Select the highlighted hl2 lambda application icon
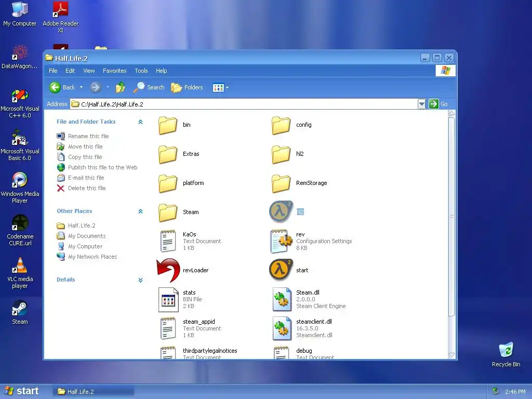 point(281,212)
